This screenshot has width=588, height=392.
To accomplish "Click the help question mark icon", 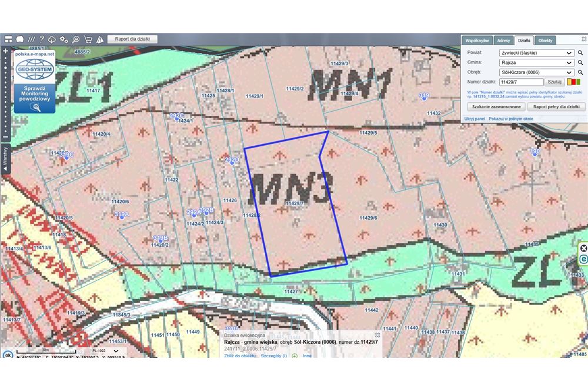I will (42, 39).
